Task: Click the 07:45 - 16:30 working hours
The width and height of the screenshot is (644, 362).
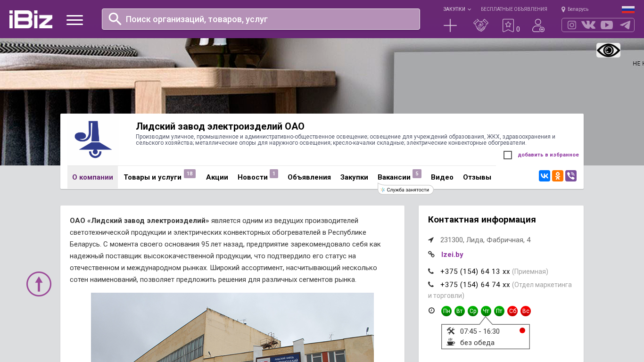Action: tap(480, 331)
